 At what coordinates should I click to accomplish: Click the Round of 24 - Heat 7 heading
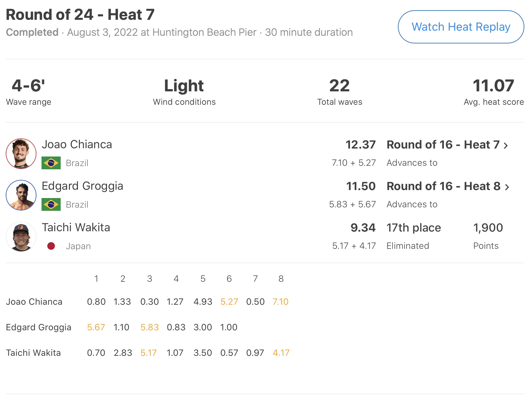pyautogui.click(x=80, y=15)
